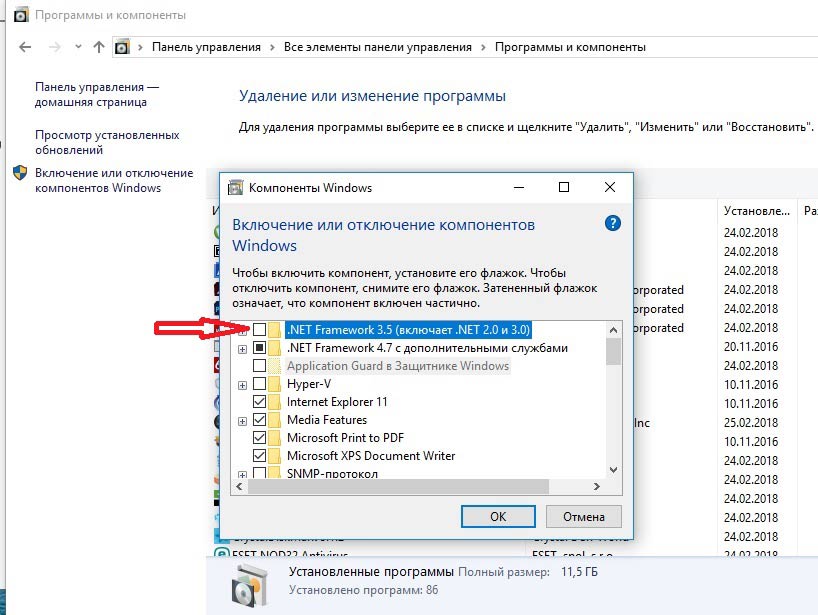
Task: Click the folder icon beside Hyper-V
Action: click(x=274, y=384)
